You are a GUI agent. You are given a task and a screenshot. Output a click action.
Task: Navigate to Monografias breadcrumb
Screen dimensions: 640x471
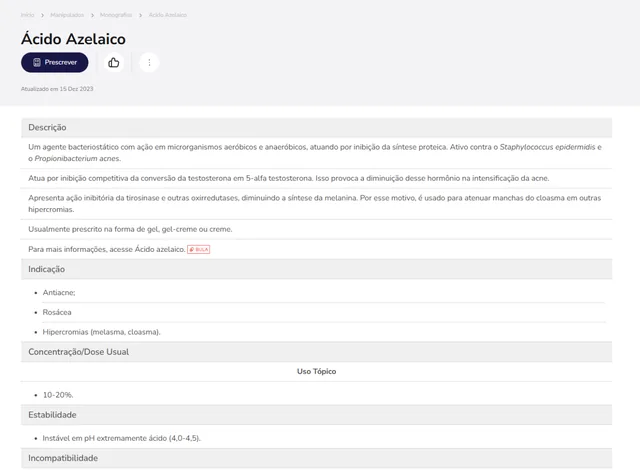[116, 15]
